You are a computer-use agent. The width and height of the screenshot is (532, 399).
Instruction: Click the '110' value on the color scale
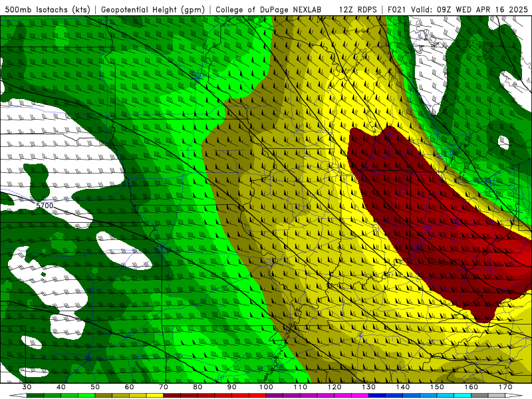click(301, 387)
